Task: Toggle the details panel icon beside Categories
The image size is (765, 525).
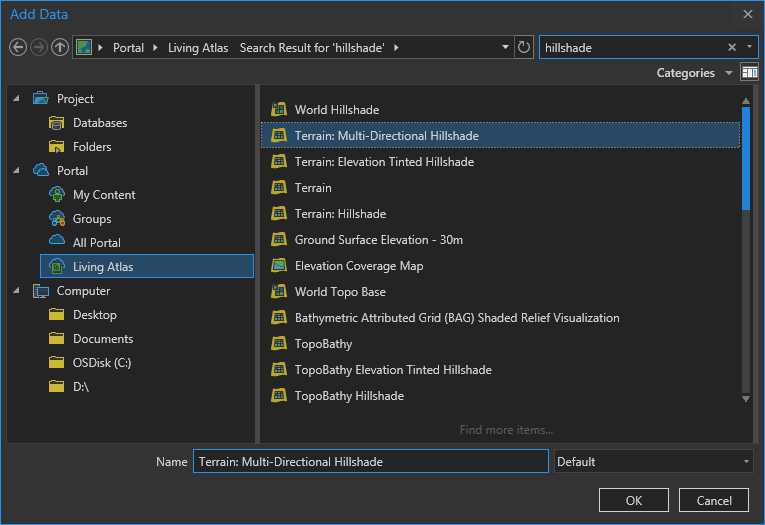Action: (750, 73)
